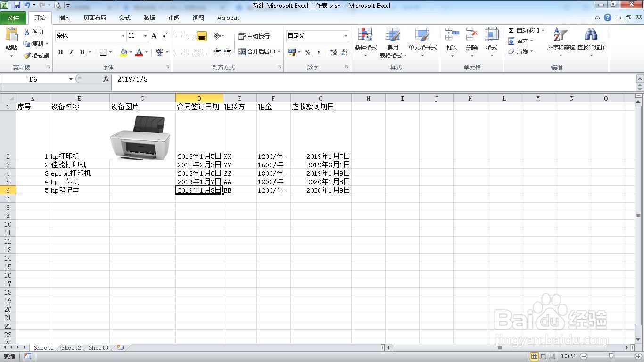
Task: Toggle top align for cells
Action: (x=180, y=36)
